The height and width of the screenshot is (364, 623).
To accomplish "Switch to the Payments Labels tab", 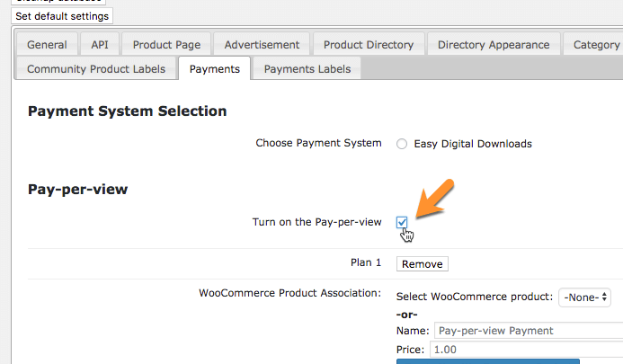I will point(307,69).
